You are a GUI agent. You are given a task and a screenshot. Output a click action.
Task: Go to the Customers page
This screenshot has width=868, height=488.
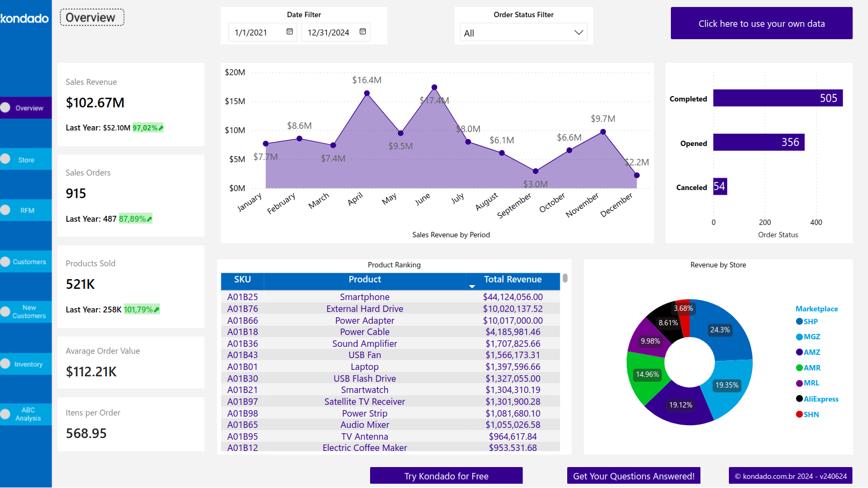coord(26,261)
